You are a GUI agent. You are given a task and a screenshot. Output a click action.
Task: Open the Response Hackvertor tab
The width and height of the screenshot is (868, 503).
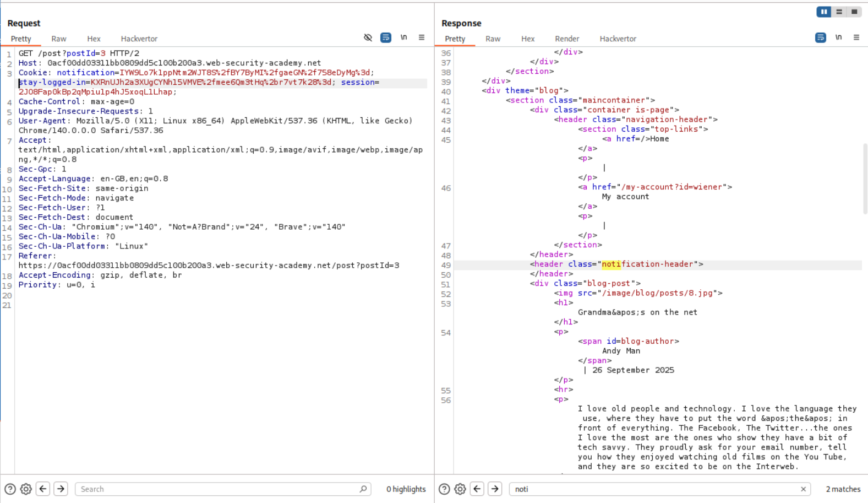pyautogui.click(x=618, y=39)
